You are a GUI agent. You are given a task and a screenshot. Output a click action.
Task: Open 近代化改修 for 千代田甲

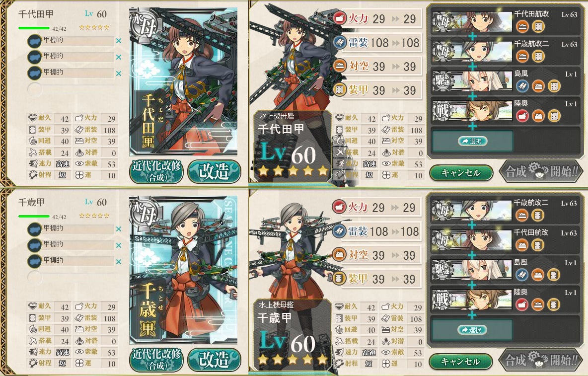point(156,172)
